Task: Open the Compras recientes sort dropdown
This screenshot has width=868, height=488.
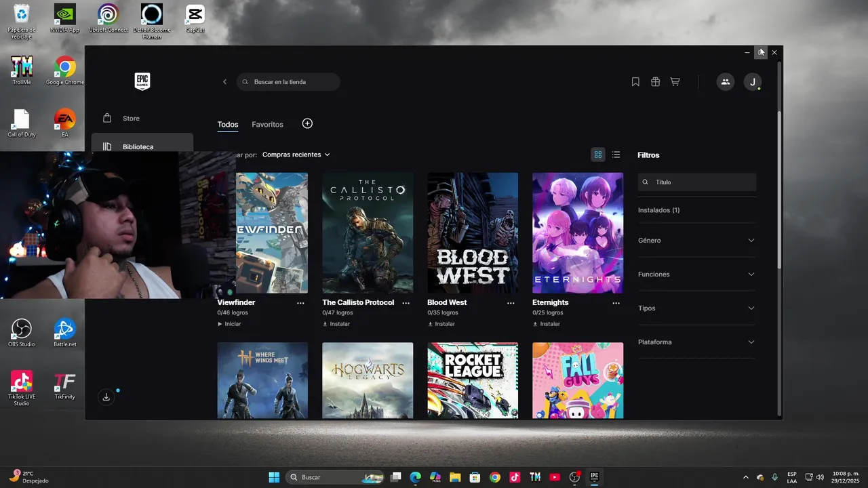Action: click(296, 155)
